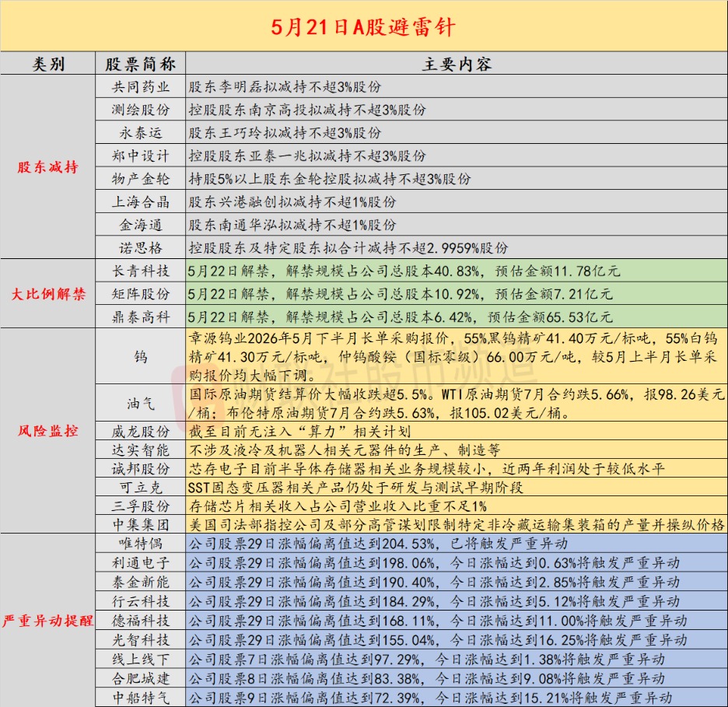The image size is (728, 707).
Task: Click the '国际原油期货结算价' oil description
Action: [x=457, y=403]
